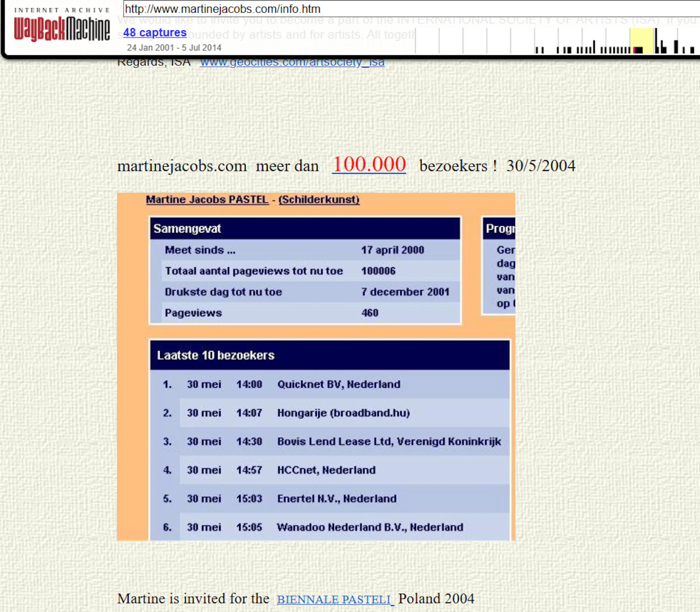Screen dimensions: 700x612
Task: Click the last capture bar at the timeline's right end
Action: click(692, 50)
